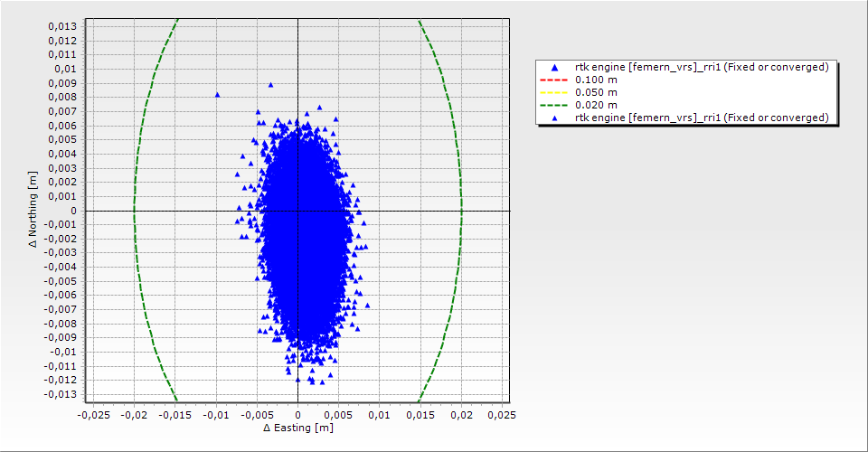Screen dimensions: 868x452
Task: Click the 0,025 tick label on Easting axis
Action: pyautogui.click(x=502, y=414)
